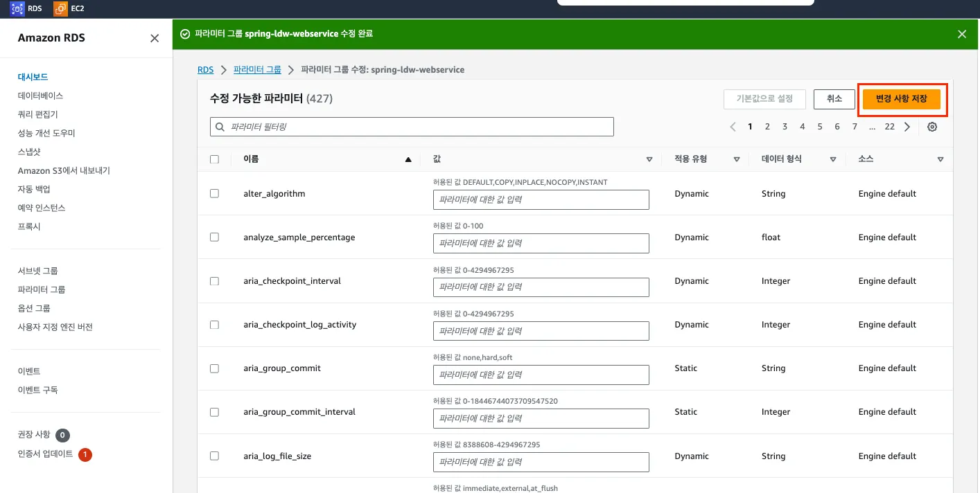This screenshot has width=980, height=493.
Task: Open 프록시 in the sidebar
Action: 29,226
